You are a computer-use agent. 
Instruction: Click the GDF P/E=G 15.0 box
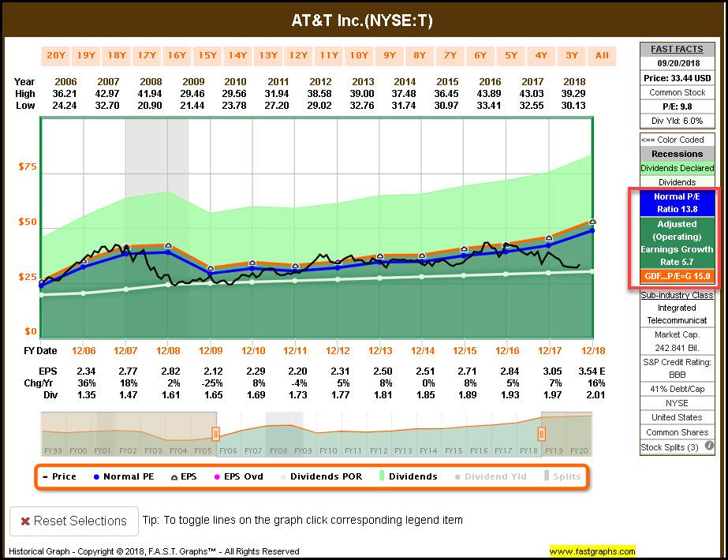click(677, 277)
